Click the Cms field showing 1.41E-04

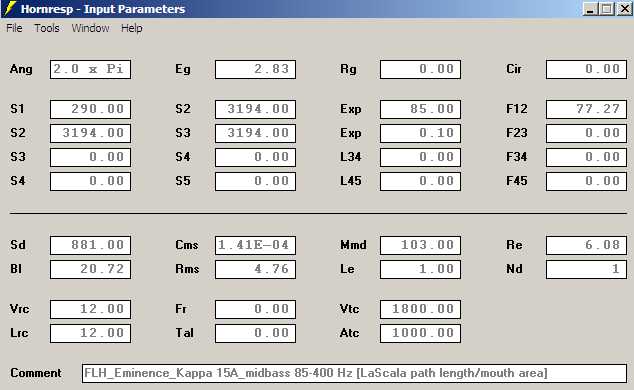point(256,245)
